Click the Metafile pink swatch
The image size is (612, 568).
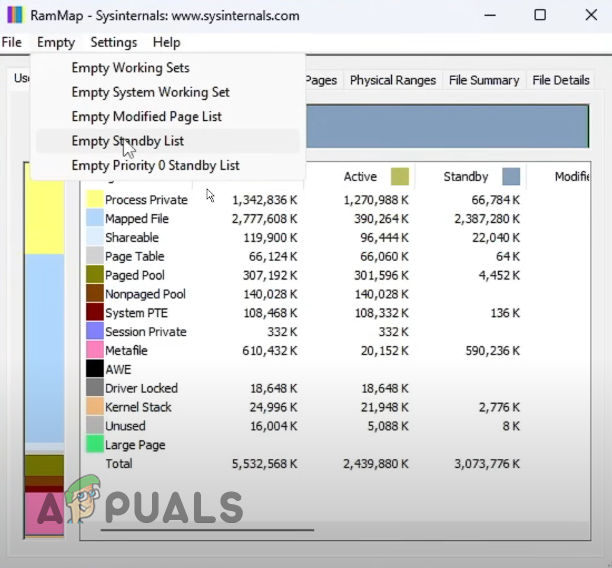(x=95, y=350)
